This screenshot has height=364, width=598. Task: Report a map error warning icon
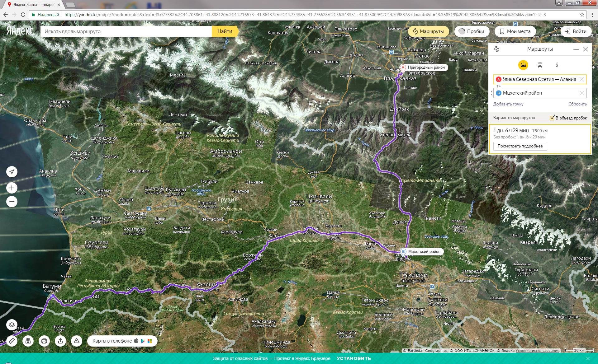point(77,341)
